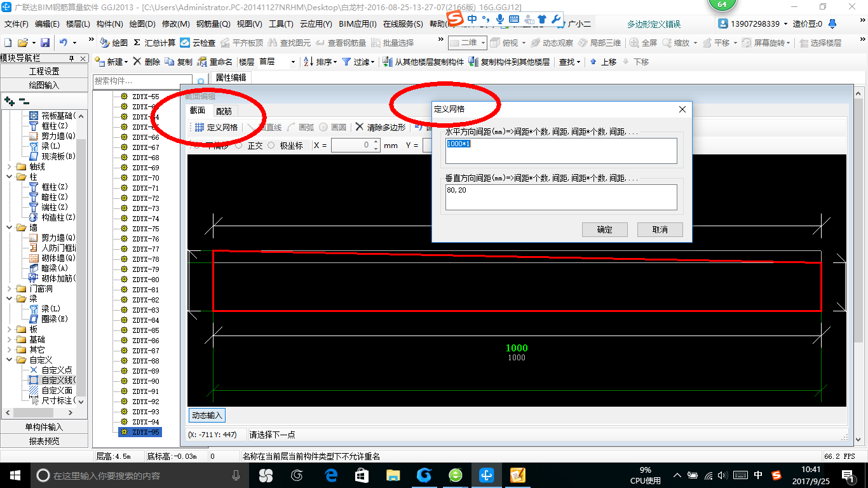This screenshot has height=488, width=868.
Task: Expand the 基础 tree folder
Action: (x=9, y=339)
